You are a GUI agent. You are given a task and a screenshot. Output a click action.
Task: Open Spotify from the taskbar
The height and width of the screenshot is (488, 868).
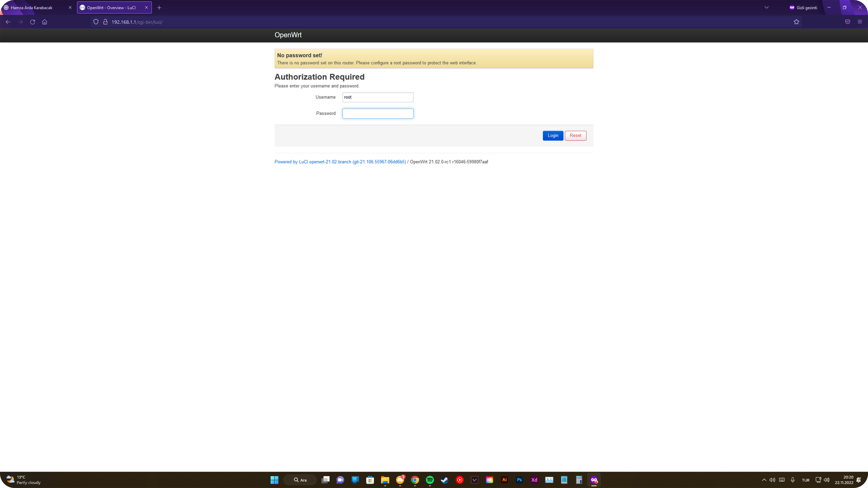[430, 480]
